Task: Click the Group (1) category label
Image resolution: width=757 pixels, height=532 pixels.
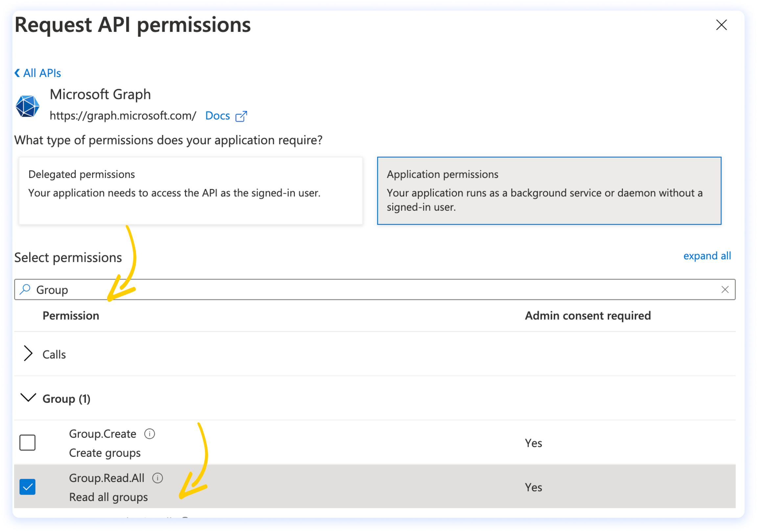Action: [x=66, y=399]
